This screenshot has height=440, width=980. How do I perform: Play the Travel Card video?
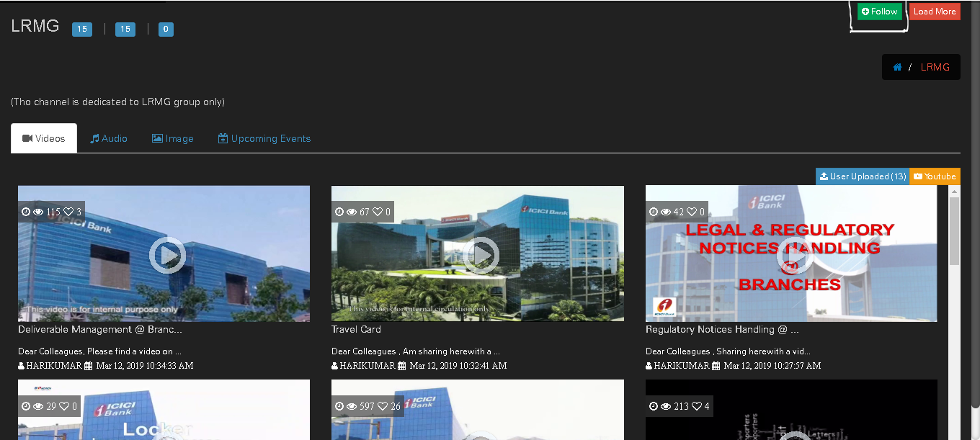(x=481, y=255)
